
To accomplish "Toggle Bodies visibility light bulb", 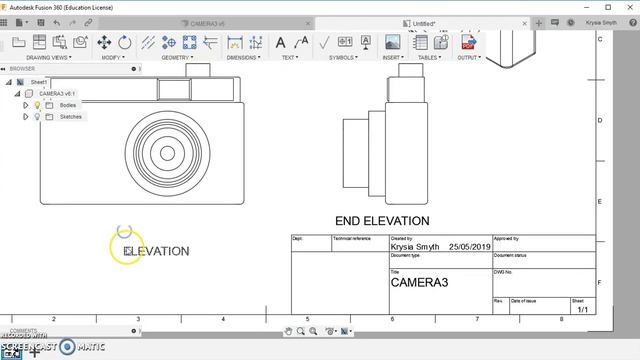I will click(37, 105).
